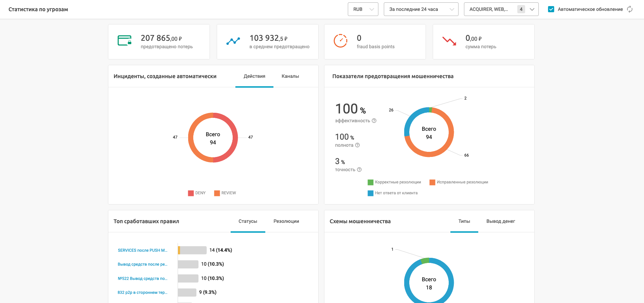Viewport: 644px width, 303px height.
Task: Click help icon beside точность
Action: pos(359,170)
